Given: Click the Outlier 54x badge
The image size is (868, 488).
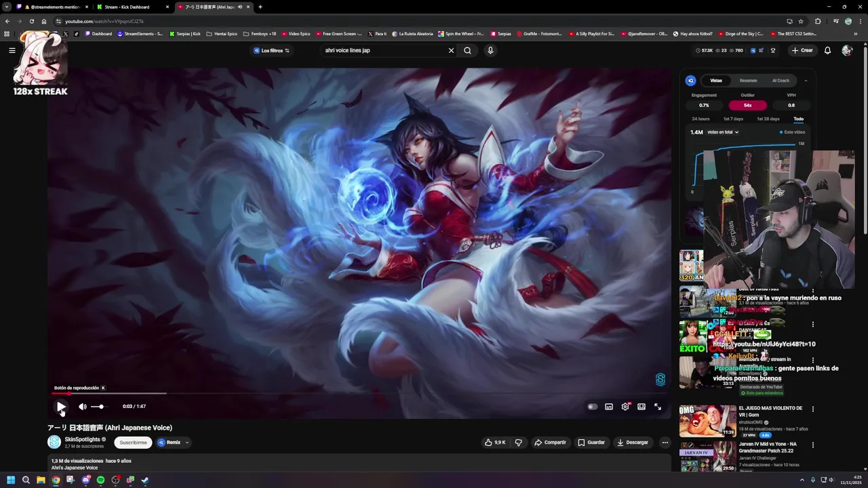Looking at the screenshot, I should (x=747, y=105).
